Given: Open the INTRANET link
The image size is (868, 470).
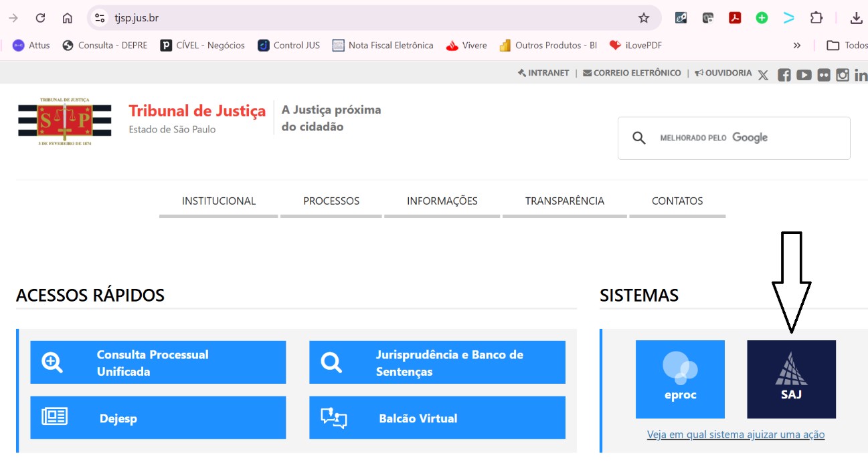Looking at the screenshot, I should (543, 73).
